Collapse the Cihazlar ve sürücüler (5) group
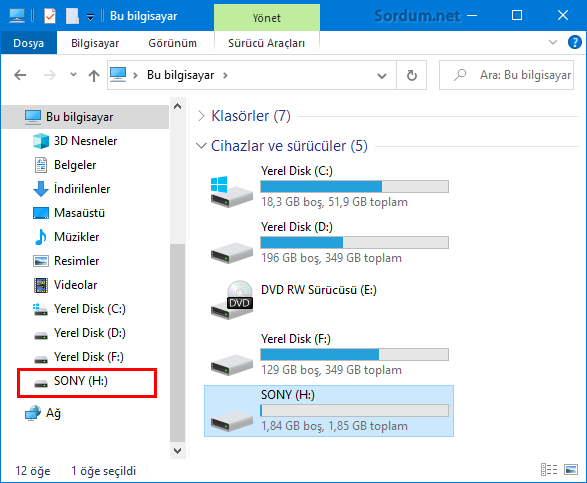 pos(201,146)
